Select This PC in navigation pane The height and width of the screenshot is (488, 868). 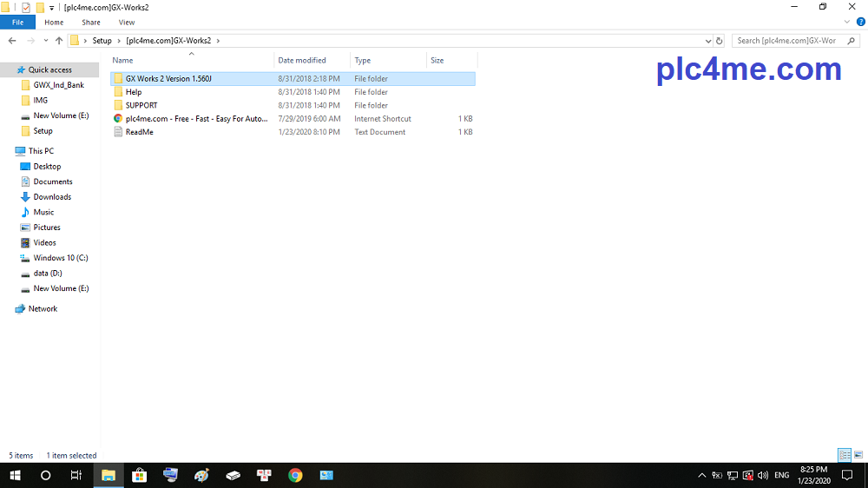(x=41, y=151)
